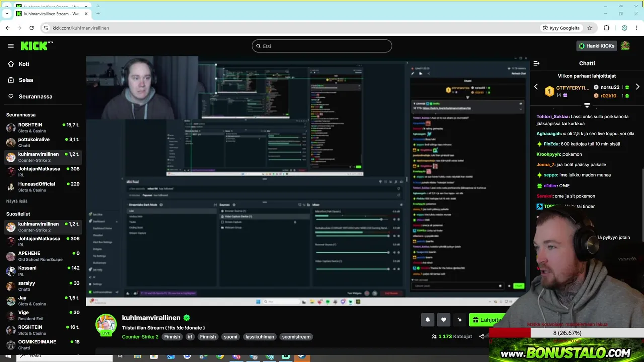Open the Kick hamburger menu
644x362 pixels.
pyautogui.click(x=11, y=46)
